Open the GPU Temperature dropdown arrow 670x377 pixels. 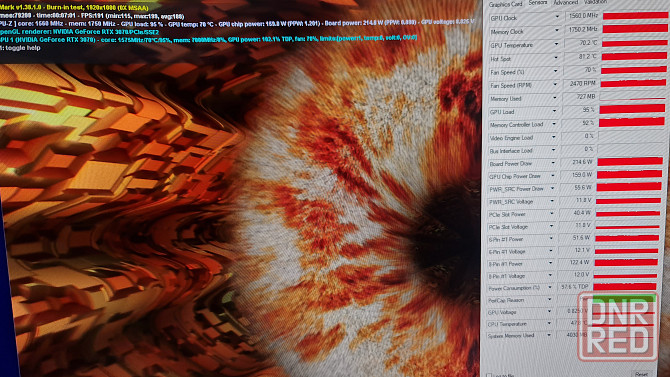point(556,44)
